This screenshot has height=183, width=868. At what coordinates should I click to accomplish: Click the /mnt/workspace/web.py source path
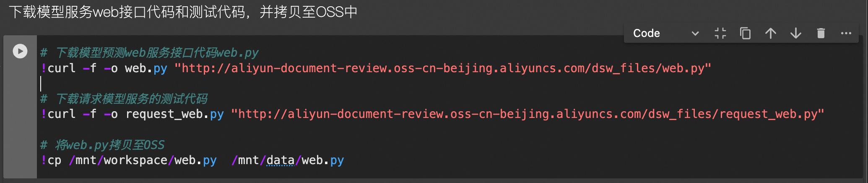tap(143, 160)
